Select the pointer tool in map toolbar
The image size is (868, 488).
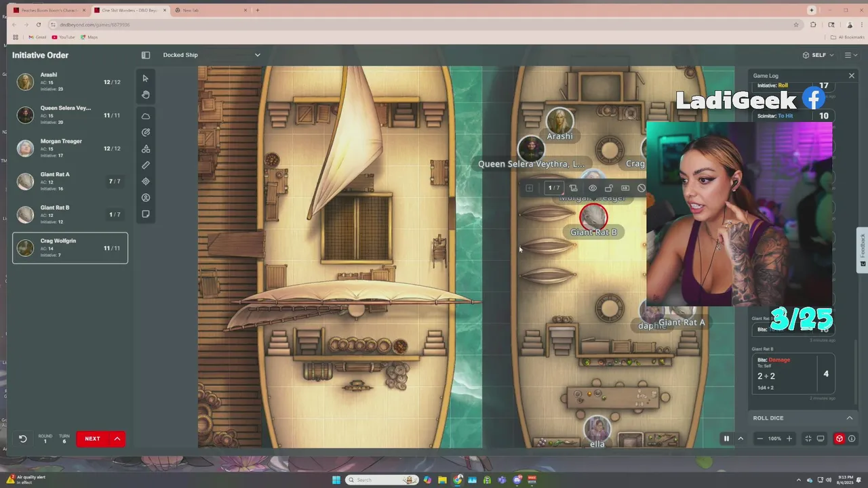146,79
